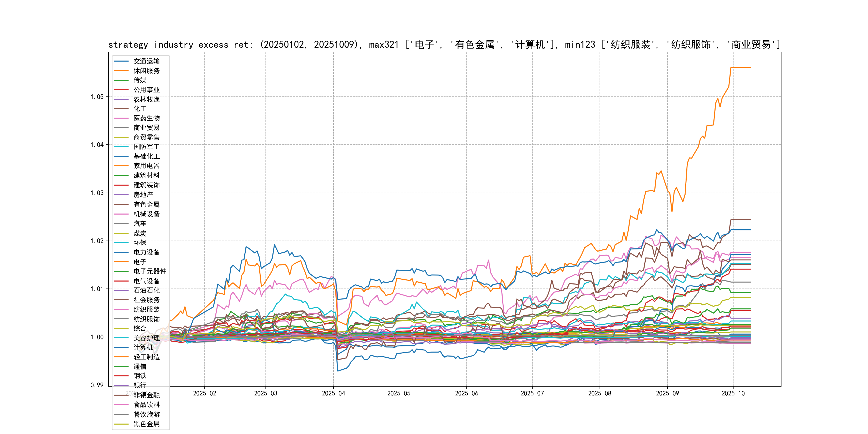
Task: Click the 2025-07 x-axis tick label
Action: [532, 394]
